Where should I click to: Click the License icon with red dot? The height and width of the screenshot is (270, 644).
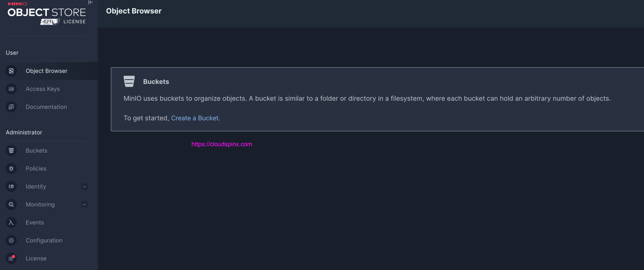11,258
